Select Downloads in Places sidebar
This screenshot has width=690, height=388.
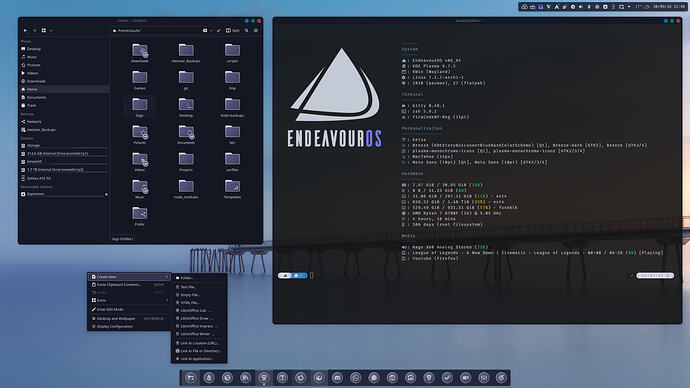(64, 81)
